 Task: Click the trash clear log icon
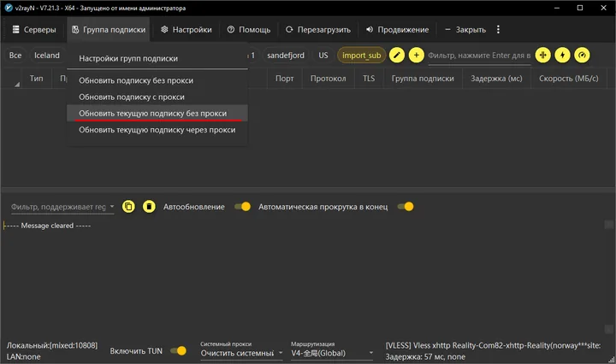click(149, 206)
